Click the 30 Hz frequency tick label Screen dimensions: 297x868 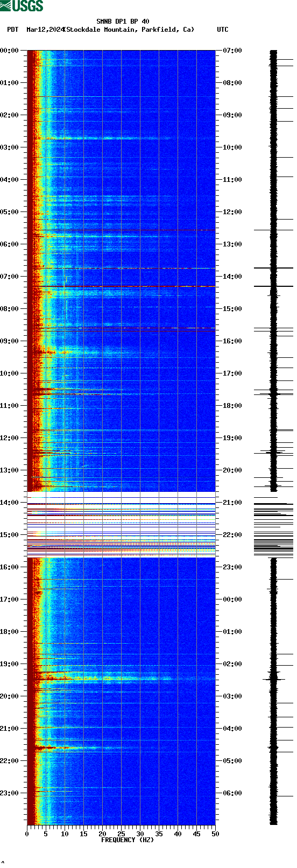[140, 834]
